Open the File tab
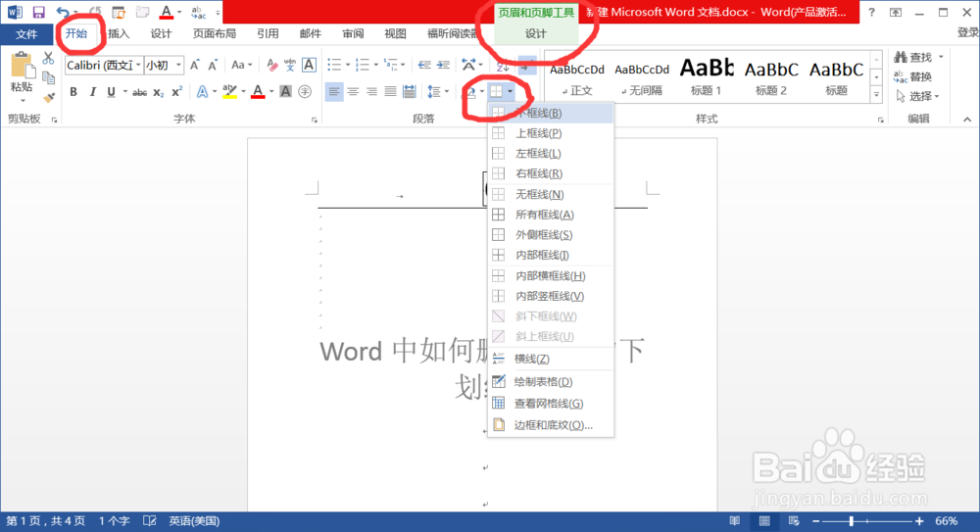Viewport: 980px width, 532px height. [x=26, y=33]
